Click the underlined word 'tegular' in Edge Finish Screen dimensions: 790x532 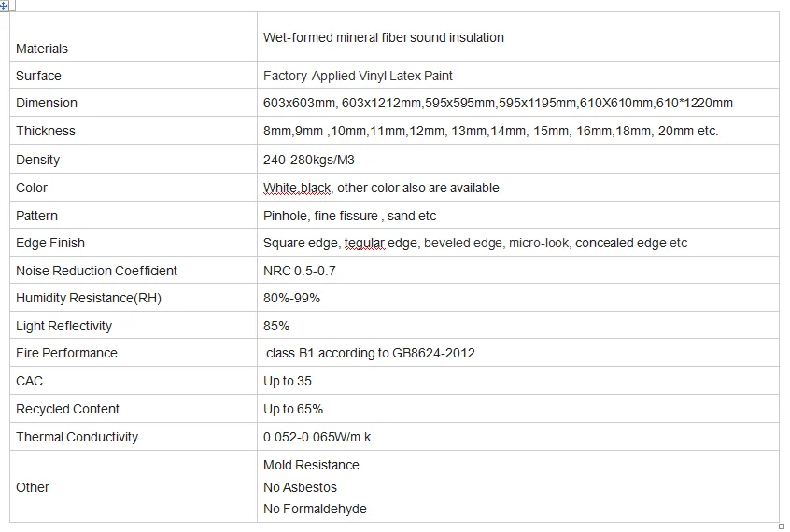(364, 244)
